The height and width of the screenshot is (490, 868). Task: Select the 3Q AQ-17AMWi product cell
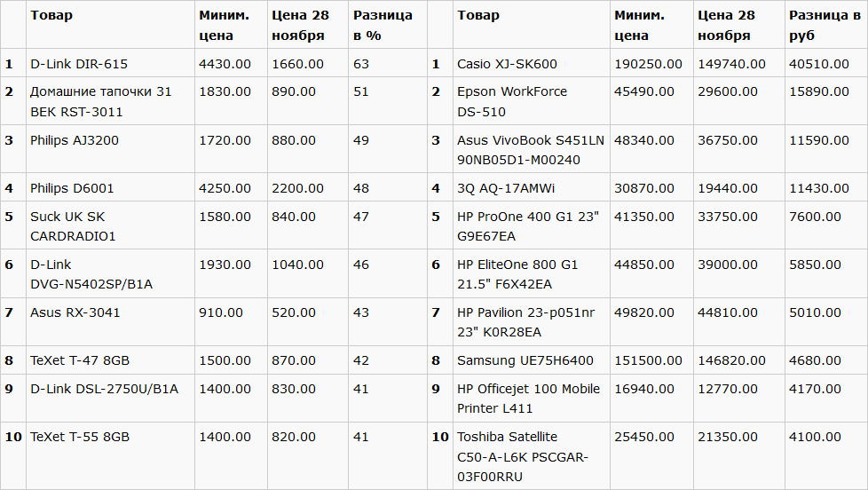532,187
